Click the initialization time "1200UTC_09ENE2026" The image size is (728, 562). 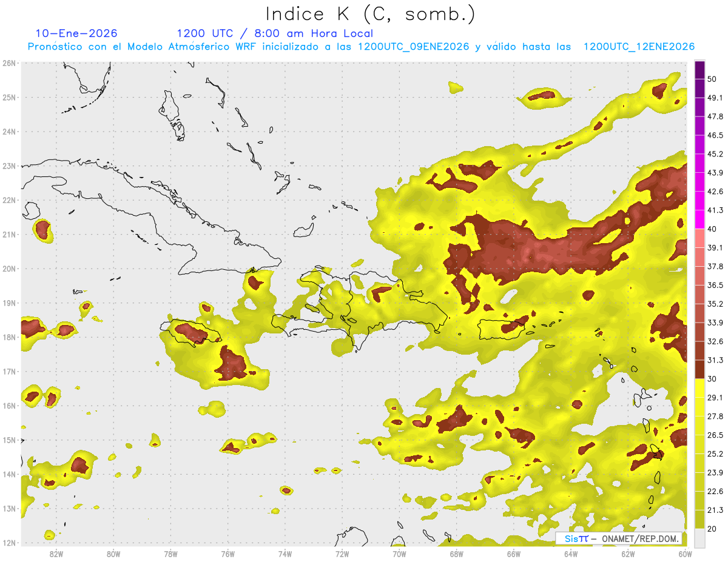tap(414, 47)
